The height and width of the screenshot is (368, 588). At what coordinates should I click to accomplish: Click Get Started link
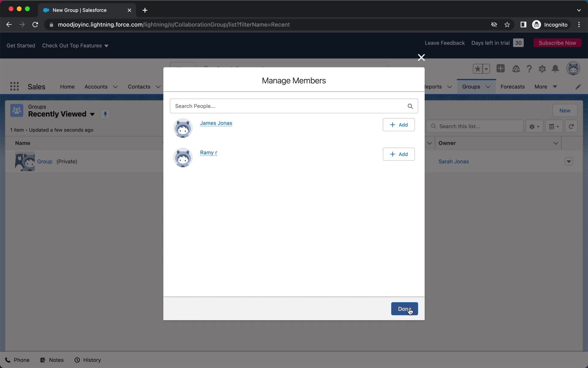pyautogui.click(x=21, y=46)
